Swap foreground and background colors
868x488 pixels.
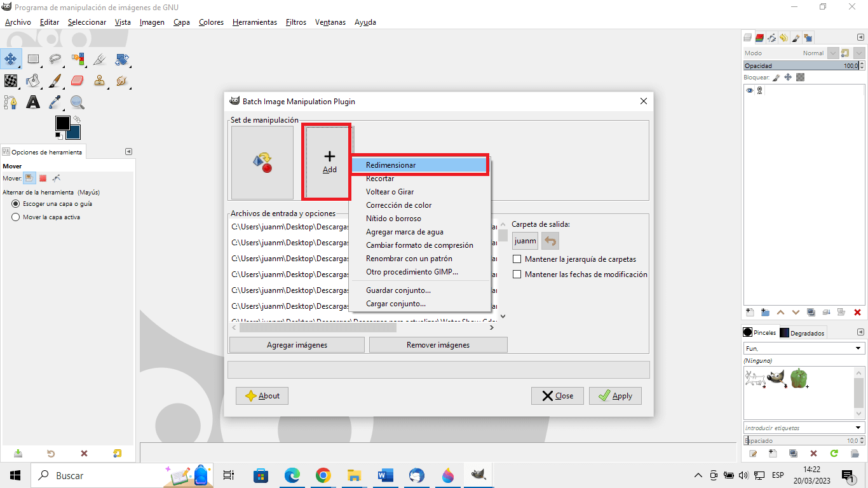pos(77,119)
